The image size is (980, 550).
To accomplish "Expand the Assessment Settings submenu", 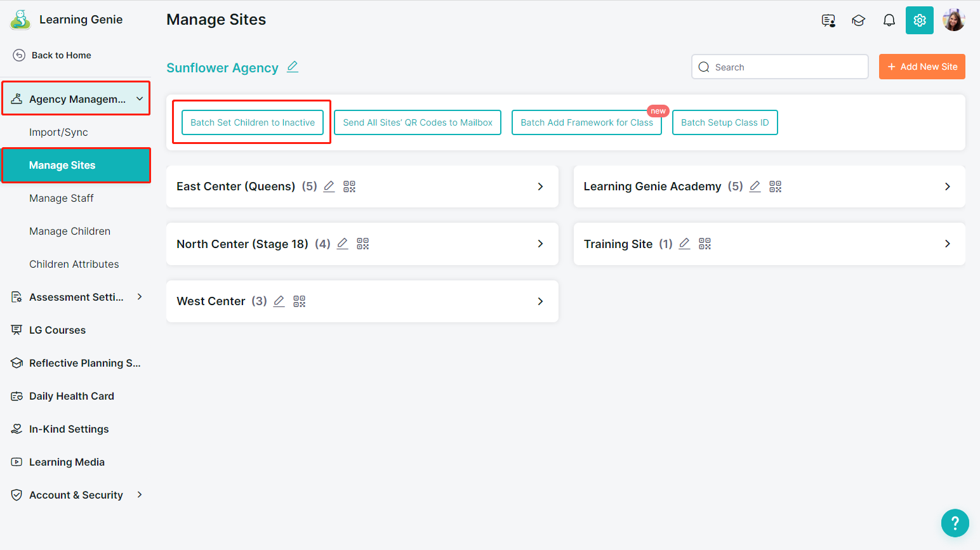I will [140, 297].
